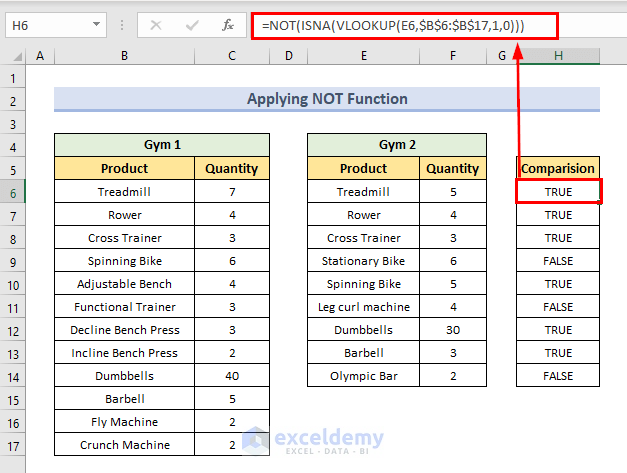
Task: Click the formula bar options dots
Action: (x=122, y=26)
